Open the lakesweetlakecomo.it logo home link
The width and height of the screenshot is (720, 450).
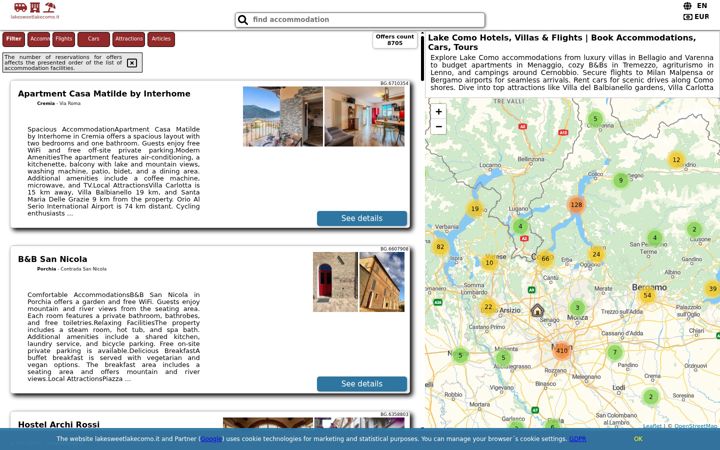35,11
